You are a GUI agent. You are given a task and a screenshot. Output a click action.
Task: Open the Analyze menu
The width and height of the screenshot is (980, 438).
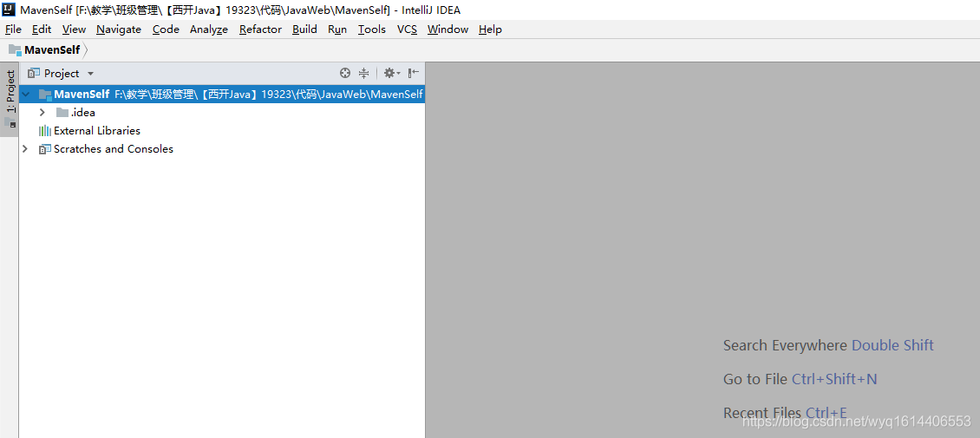click(x=209, y=29)
